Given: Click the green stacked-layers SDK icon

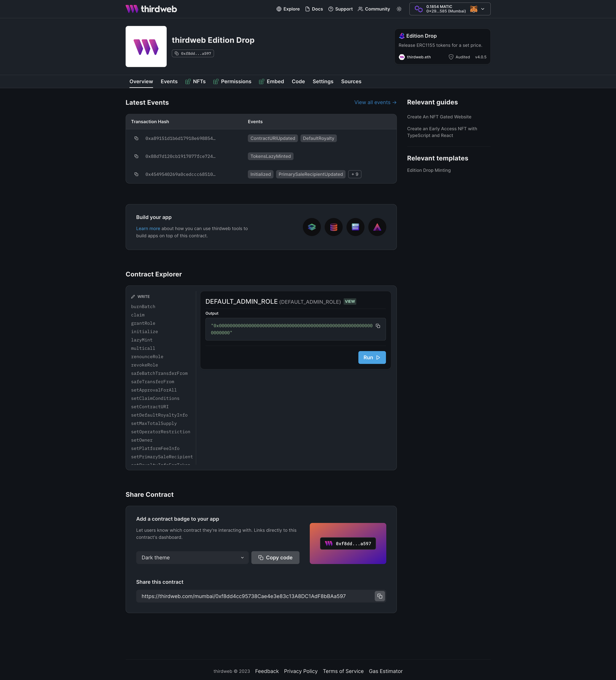Looking at the screenshot, I should coord(311,227).
